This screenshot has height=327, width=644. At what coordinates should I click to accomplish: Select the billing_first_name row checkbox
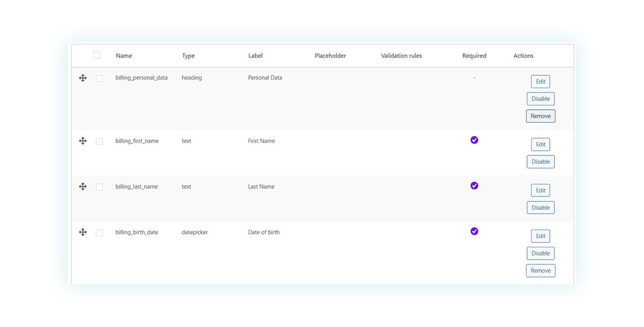coord(100,141)
